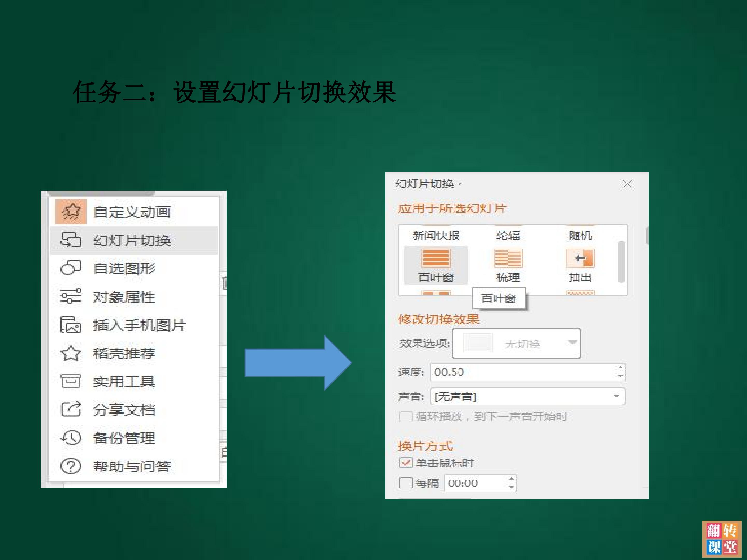Open the 自选图形 shapes icon
The height and width of the screenshot is (560, 747).
click(x=71, y=268)
